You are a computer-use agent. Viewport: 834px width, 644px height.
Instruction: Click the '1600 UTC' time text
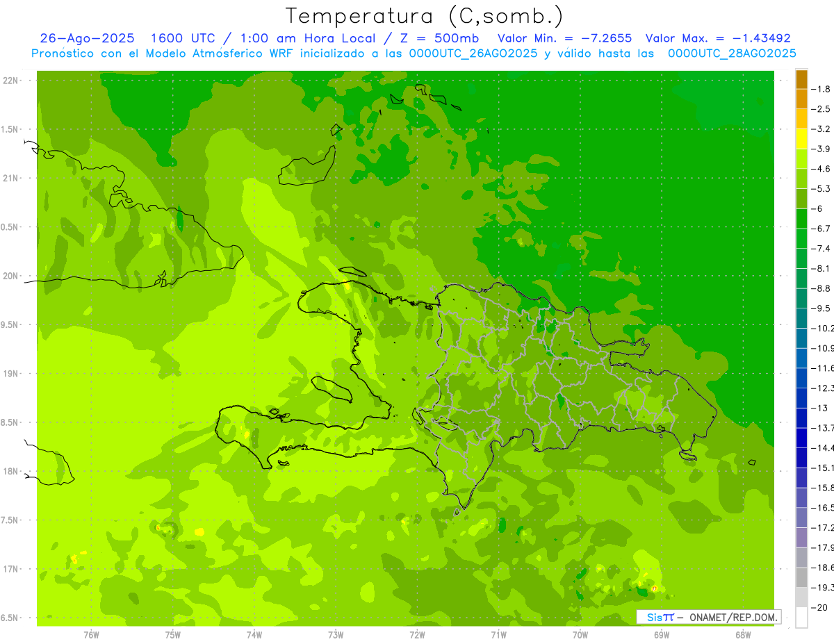click(183, 38)
